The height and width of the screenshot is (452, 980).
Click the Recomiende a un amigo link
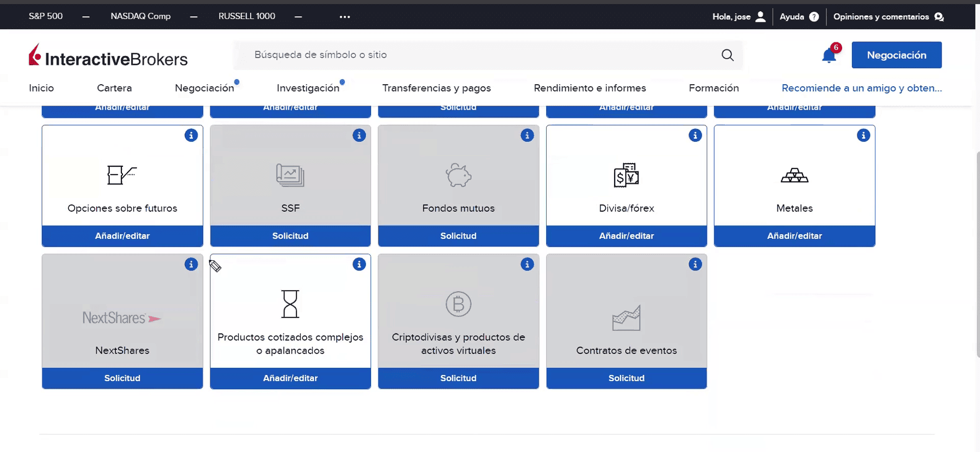point(862,88)
